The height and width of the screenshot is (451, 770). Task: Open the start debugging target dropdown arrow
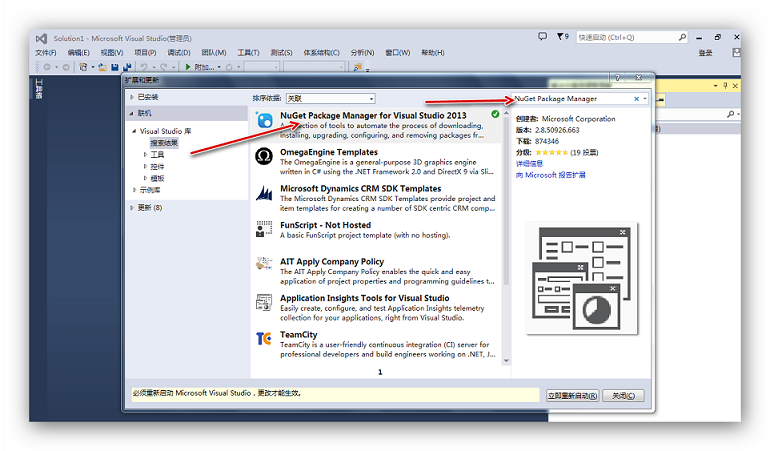tap(219, 67)
